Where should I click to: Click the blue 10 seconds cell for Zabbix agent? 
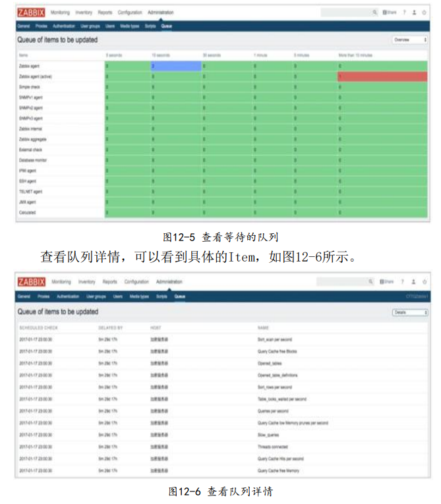pyautogui.click(x=176, y=66)
